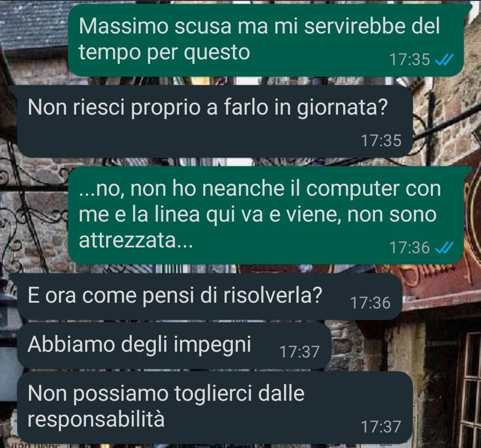Click the words 'tempo per questo'
The height and width of the screenshot is (448, 481).
164,53
